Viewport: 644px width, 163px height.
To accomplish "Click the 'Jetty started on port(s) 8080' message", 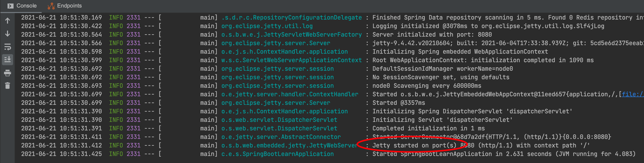I will pyautogui.click(x=481, y=145).
